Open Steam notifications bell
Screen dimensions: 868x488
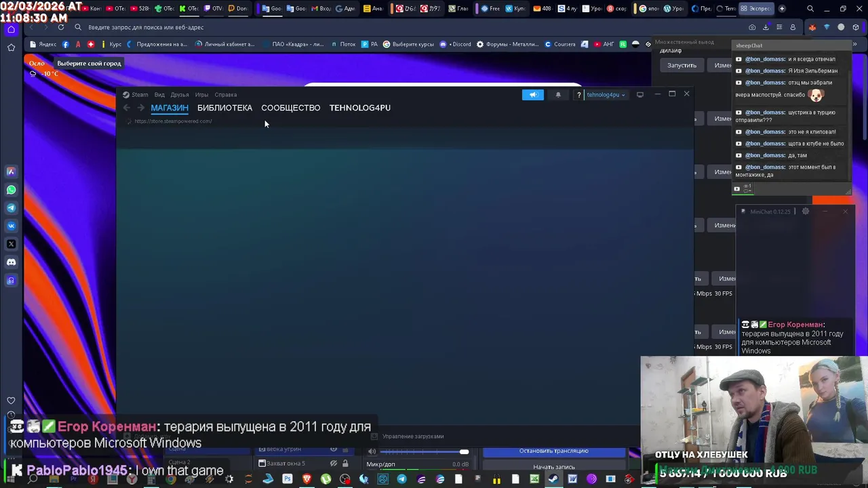(558, 95)
